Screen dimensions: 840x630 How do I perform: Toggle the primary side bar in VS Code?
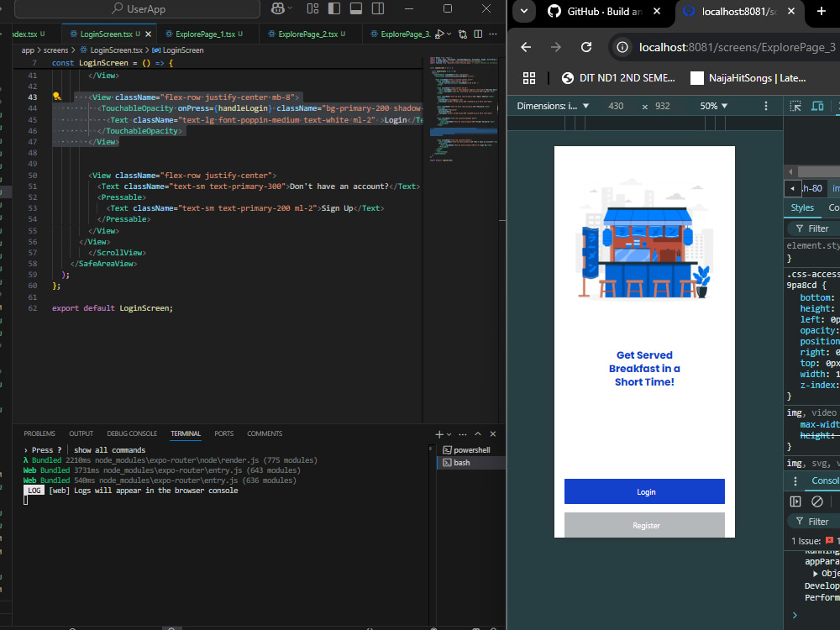tap(334, 8)
